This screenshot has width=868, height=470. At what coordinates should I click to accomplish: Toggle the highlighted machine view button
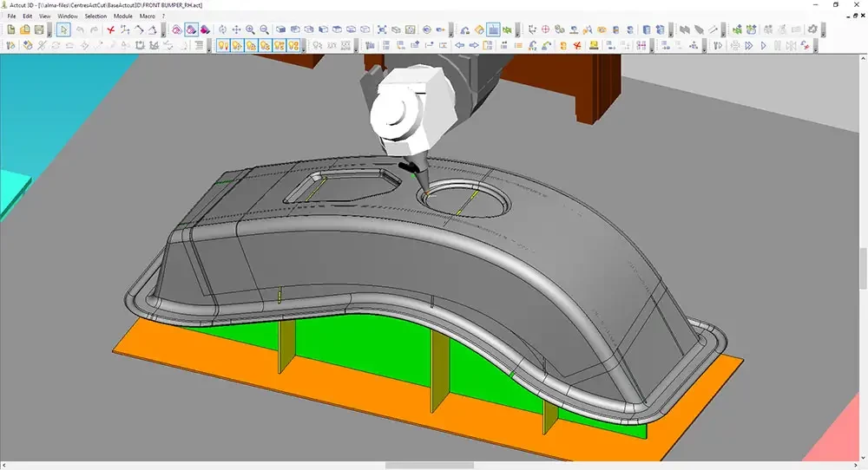coord(493,29)
